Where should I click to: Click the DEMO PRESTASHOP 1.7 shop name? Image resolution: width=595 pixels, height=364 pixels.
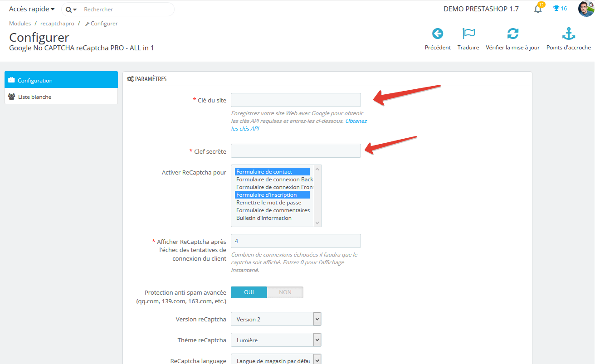(481, 9)
